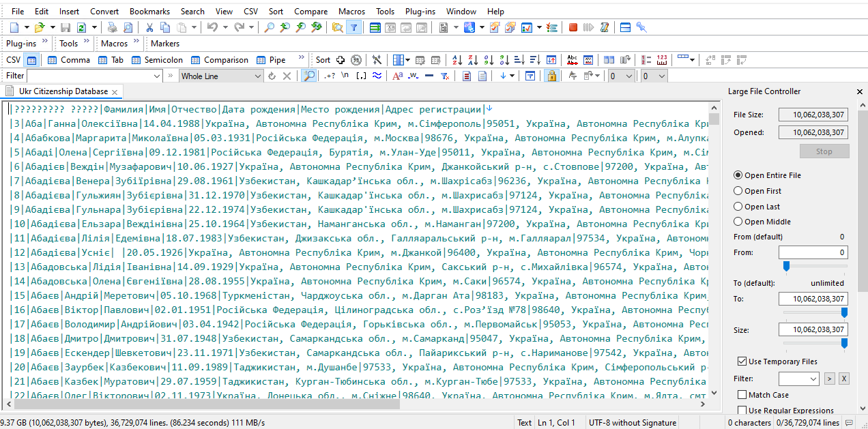The image size is (868, 429).
Task: Click the To value input field
Action: pyautogui.click(x=813, y=299)
